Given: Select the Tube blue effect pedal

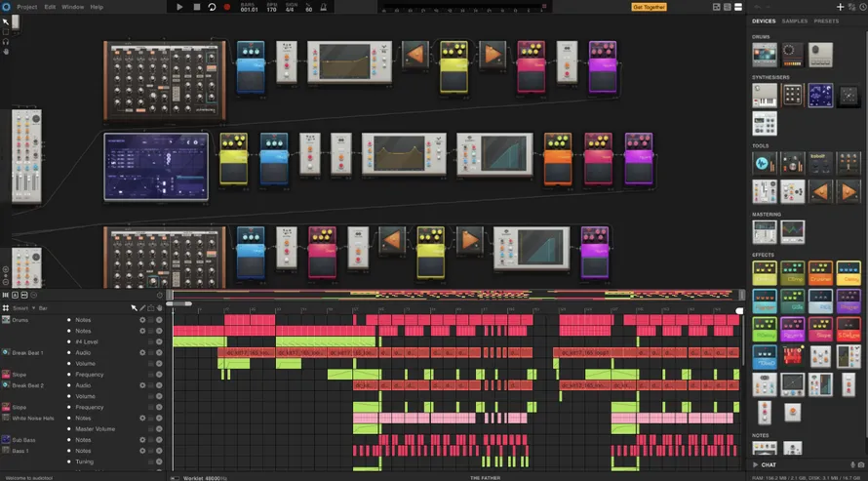Looking at the screenshot, I should 765,357.
